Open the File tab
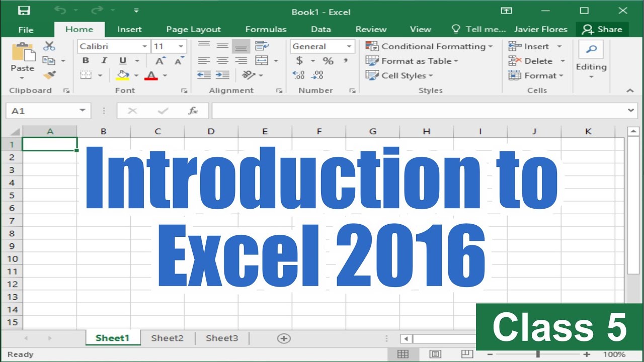This screenshot has height=362, width=644. coord(26,30)
